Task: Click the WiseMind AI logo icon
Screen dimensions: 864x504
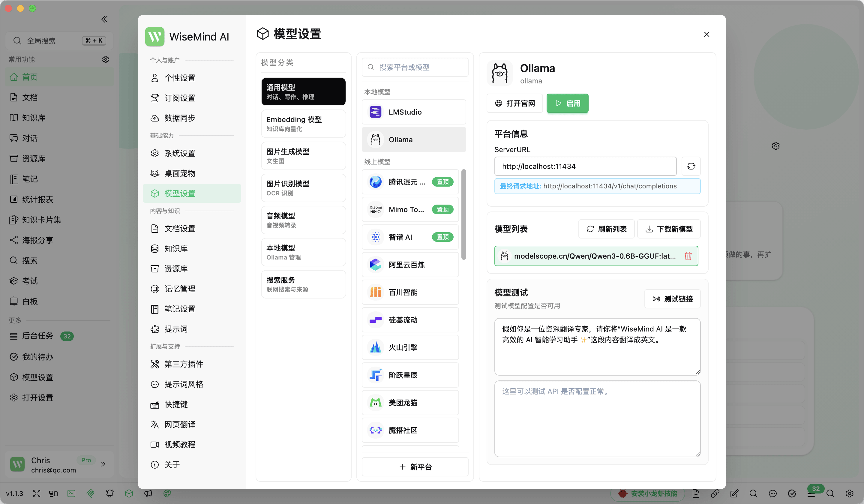Action: 154,37
